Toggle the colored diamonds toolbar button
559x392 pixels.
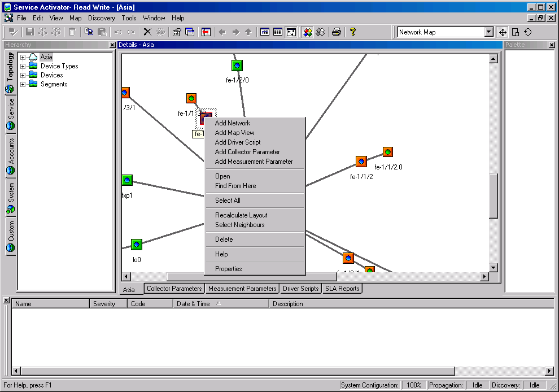307,32
